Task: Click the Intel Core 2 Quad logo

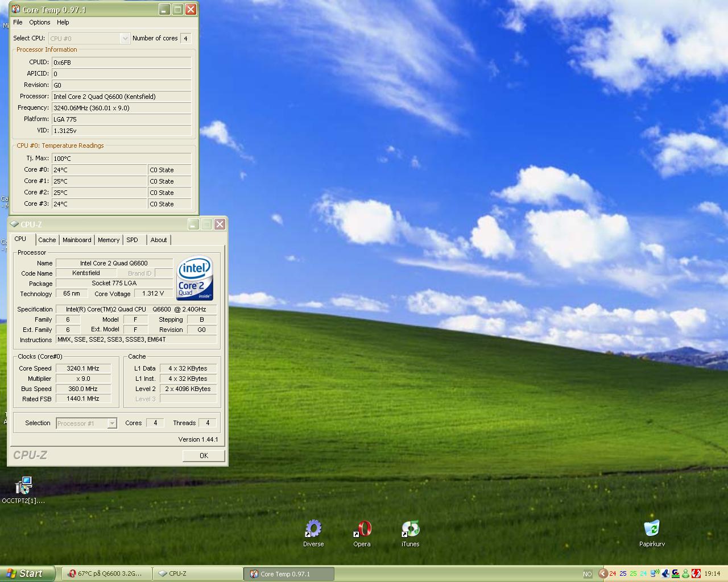Action: [x=195, y=278]
